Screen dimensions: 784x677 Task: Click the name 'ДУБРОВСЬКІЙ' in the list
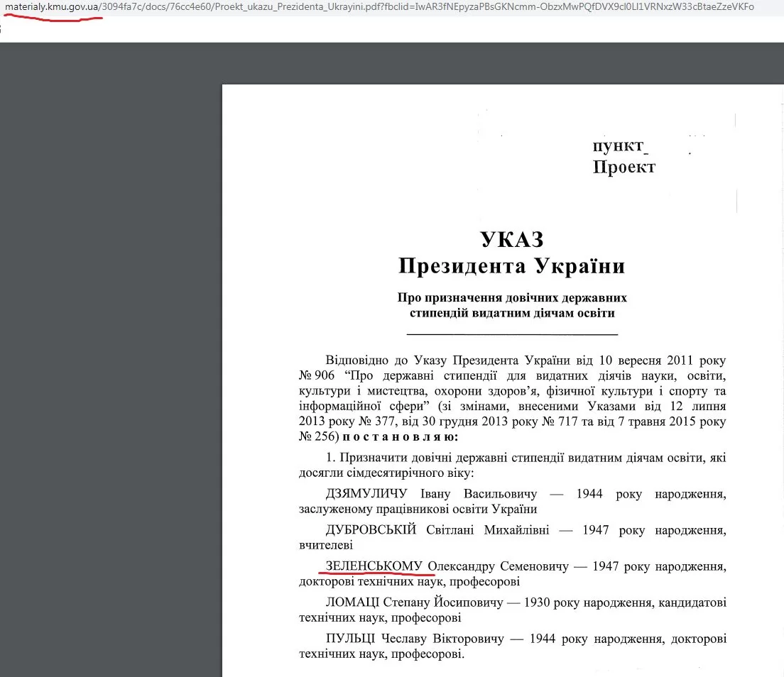(x=371, y=529)
